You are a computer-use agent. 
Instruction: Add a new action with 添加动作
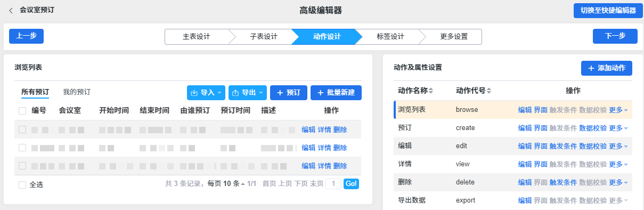pyautogui.click(x=607, y=68)
